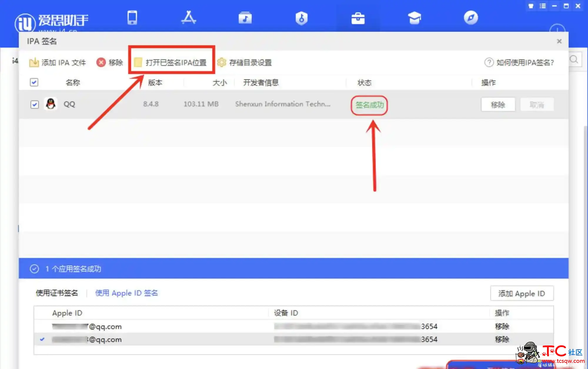Select the checked second @qq.com Apple ID row
Viewport: 588px width, 369px height.
(x=294, y=339)
